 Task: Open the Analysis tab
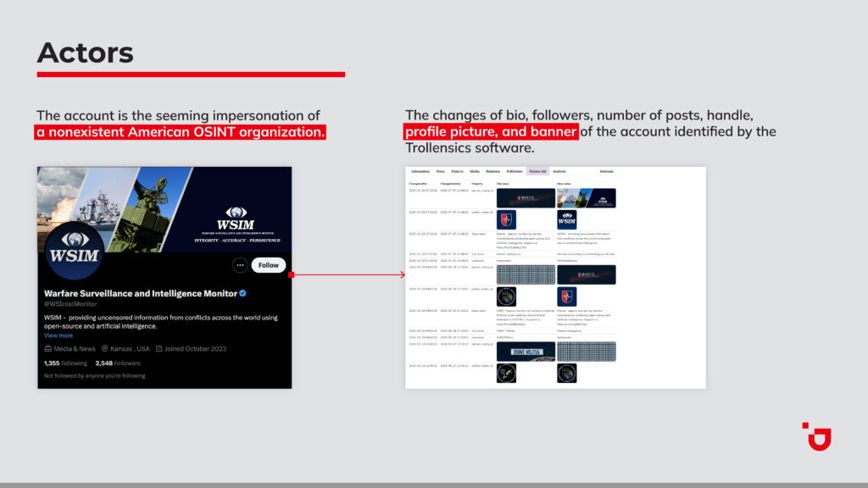click(559, 171)
